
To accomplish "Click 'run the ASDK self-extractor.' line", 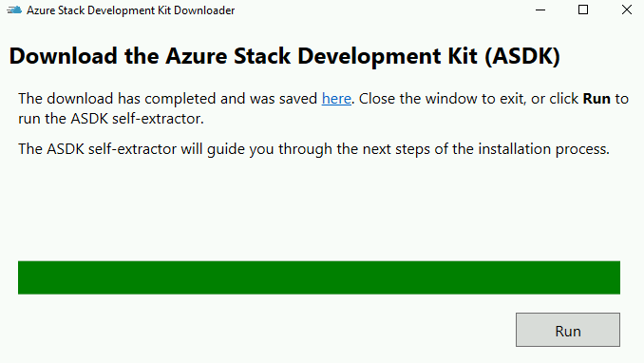I will tap(111, 119).
